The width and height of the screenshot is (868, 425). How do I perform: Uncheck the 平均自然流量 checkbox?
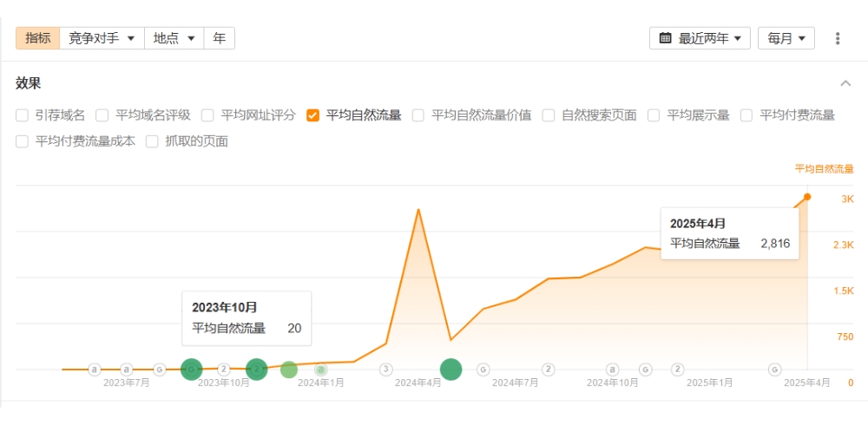click(x=312, y=115)
